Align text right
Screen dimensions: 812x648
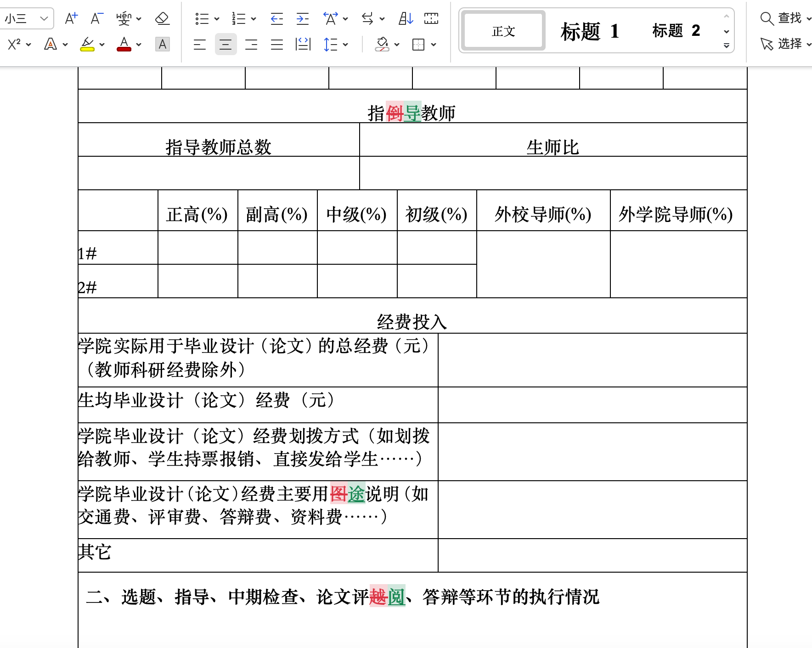[251, 45]
